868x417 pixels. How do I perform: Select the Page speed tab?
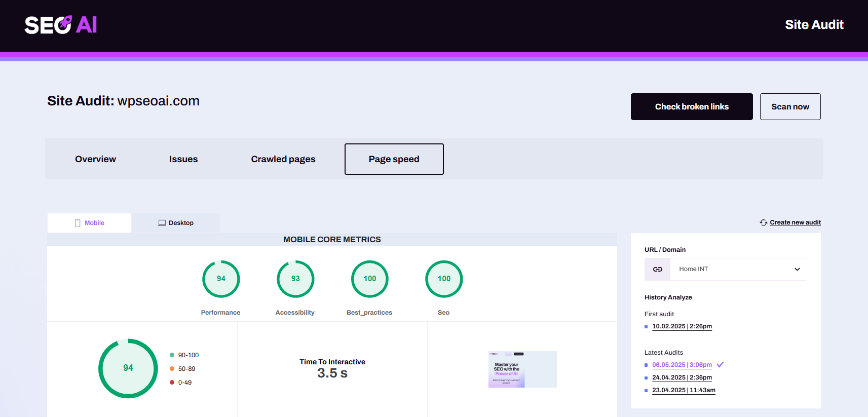[394, 159]
